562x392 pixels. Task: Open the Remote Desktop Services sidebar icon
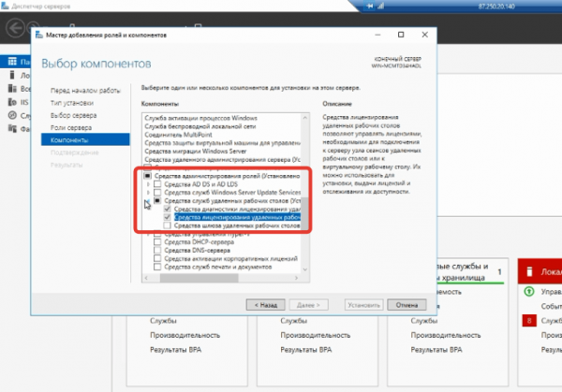coord(12,115)
